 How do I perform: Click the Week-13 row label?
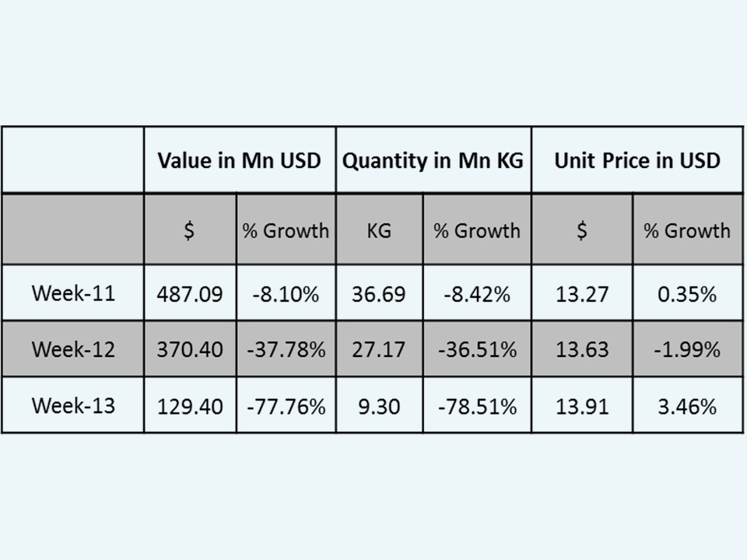[73, 405]
